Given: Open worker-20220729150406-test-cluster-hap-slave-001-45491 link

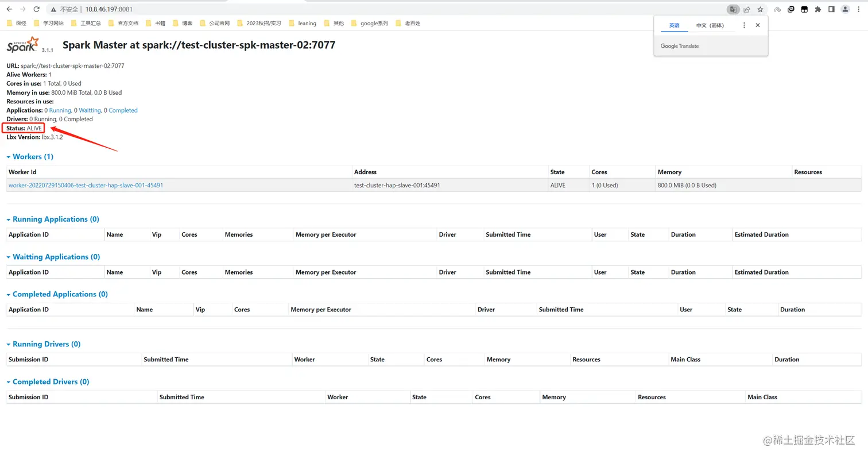Looking at the screenshot, I should coord(86,186).
